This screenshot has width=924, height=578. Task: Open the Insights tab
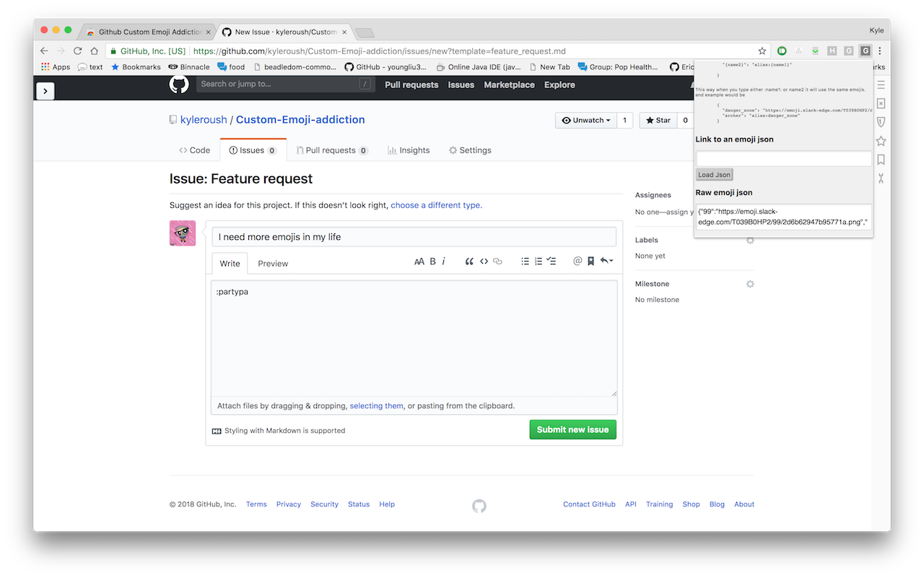coord(409,150)
